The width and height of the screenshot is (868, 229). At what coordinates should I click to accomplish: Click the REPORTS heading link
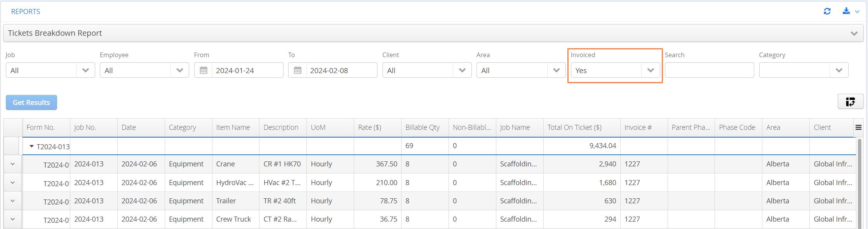26,12
